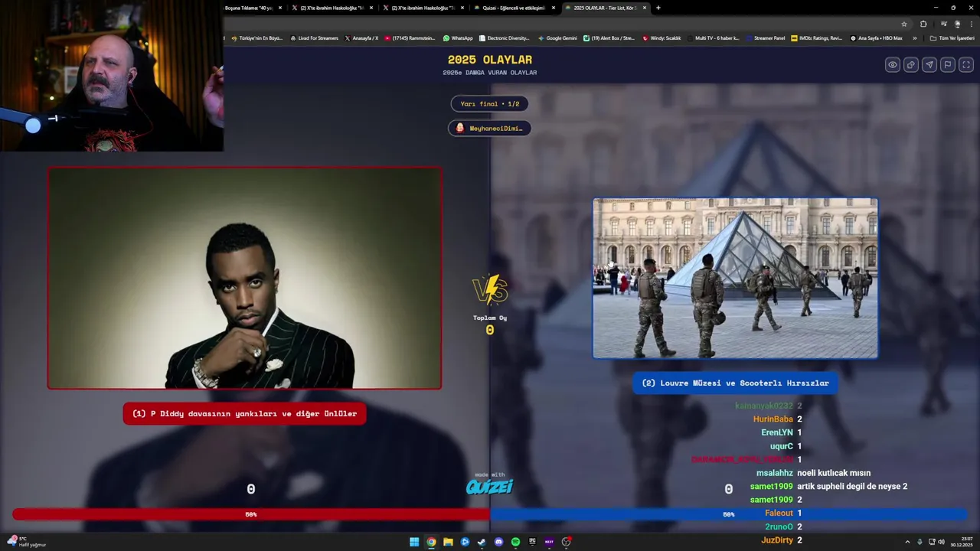
Task: Open the Streamer Panel bookmark
Action: click(x=765, y=37)
